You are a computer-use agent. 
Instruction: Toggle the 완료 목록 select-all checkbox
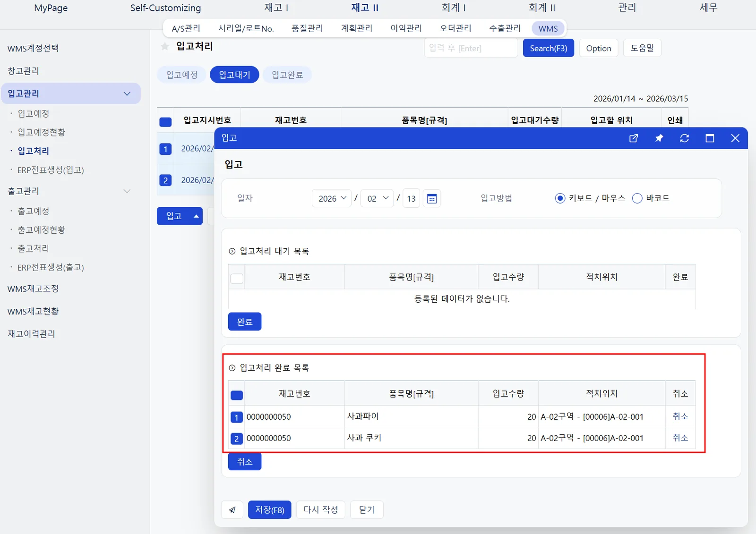tap(237, 395)
